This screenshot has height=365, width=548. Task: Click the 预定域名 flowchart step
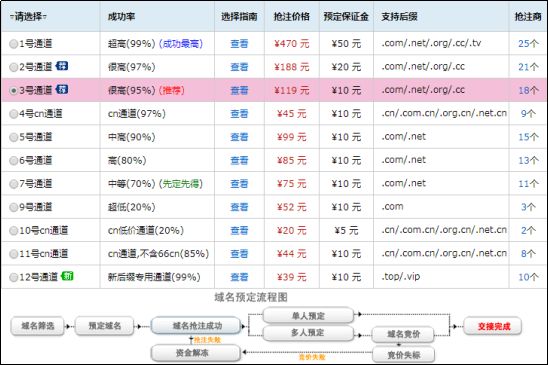point(105,326)
